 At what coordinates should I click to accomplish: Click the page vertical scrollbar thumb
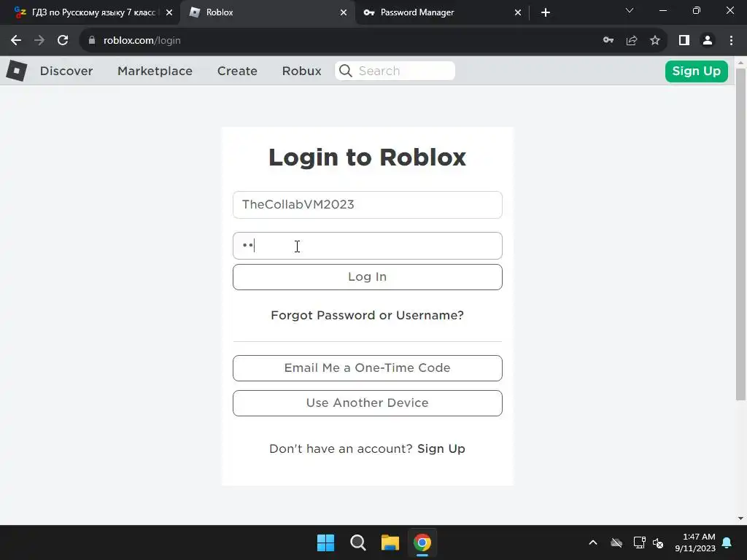point(740,234)
